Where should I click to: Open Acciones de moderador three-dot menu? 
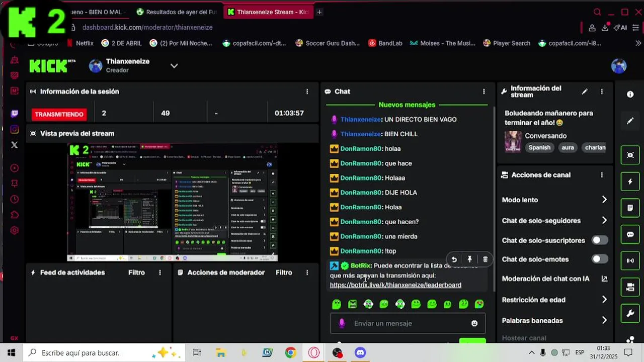tap(307, 273)
